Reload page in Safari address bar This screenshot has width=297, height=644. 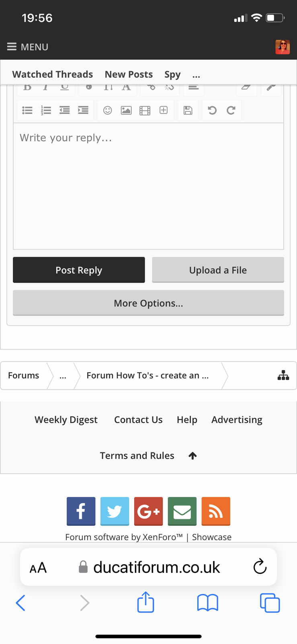(260, 567)
